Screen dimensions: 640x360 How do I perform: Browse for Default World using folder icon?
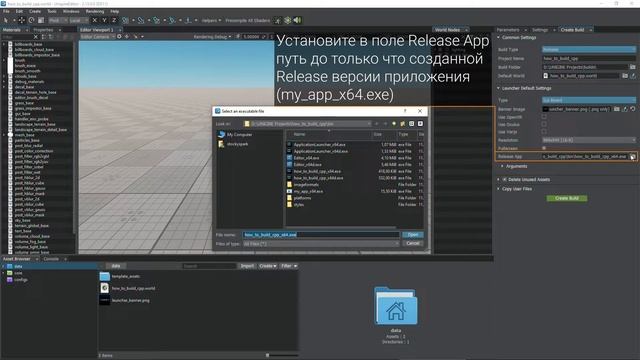pos(625,76)
